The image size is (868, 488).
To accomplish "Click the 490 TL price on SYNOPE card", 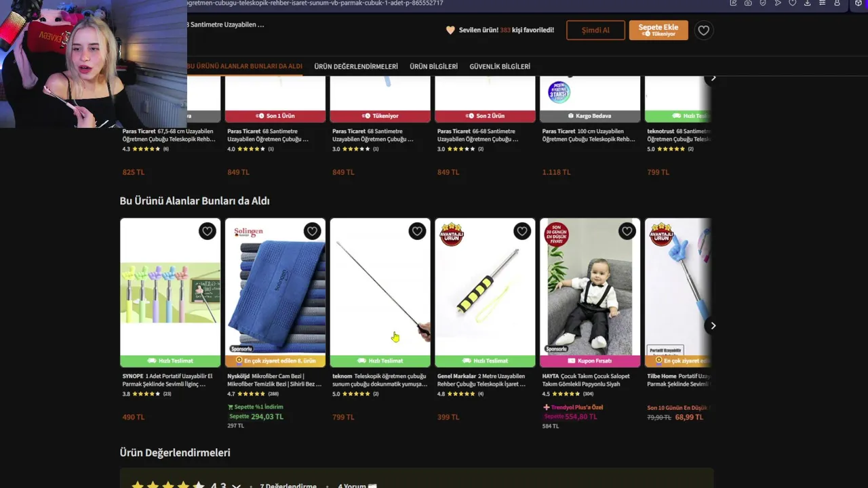I will (x=134, y=417).
